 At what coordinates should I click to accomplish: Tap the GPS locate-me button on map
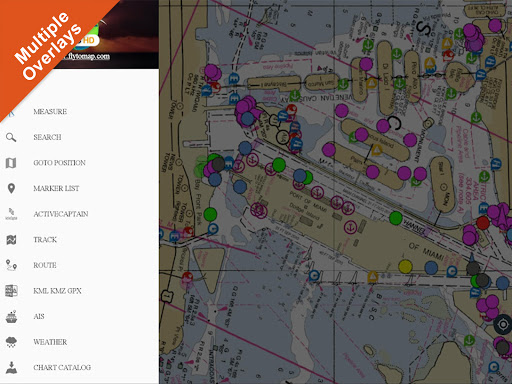coord(503,324)
